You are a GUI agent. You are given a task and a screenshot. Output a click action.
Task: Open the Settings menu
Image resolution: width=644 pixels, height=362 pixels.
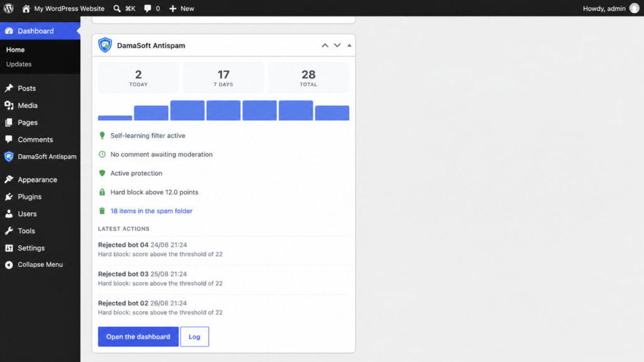click(x=40, y=248)
